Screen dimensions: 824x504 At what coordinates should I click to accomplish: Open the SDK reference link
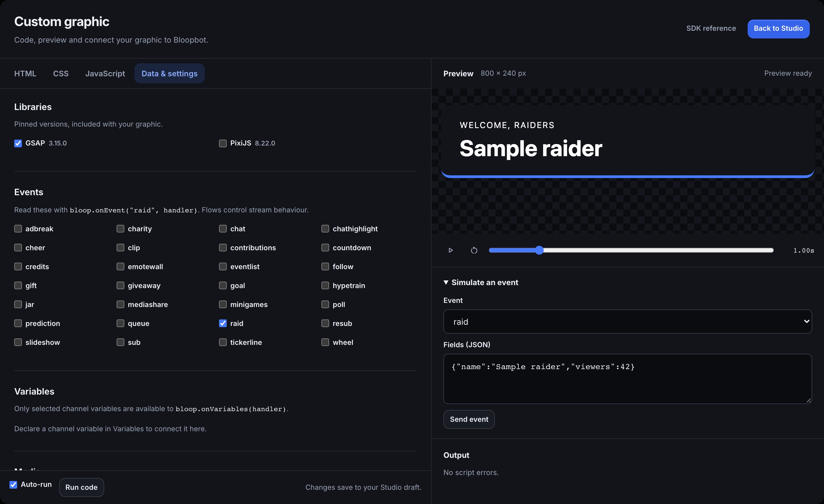(x=711, y=28)
